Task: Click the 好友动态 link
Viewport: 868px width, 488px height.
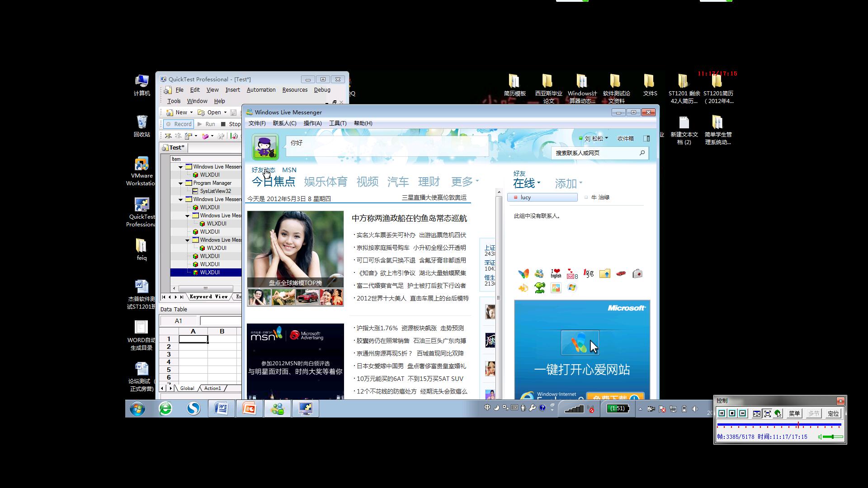Action: click(263, 170)
